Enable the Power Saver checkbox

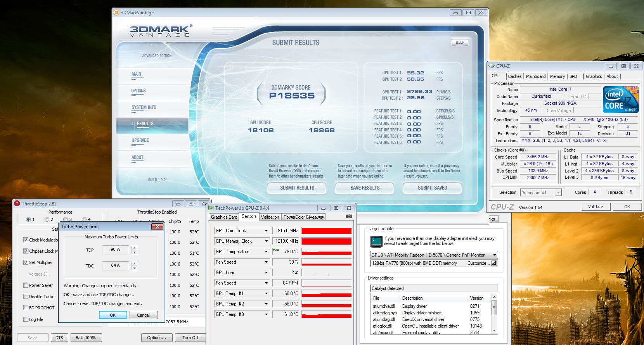pyautogui.click(x=26, y=285)
